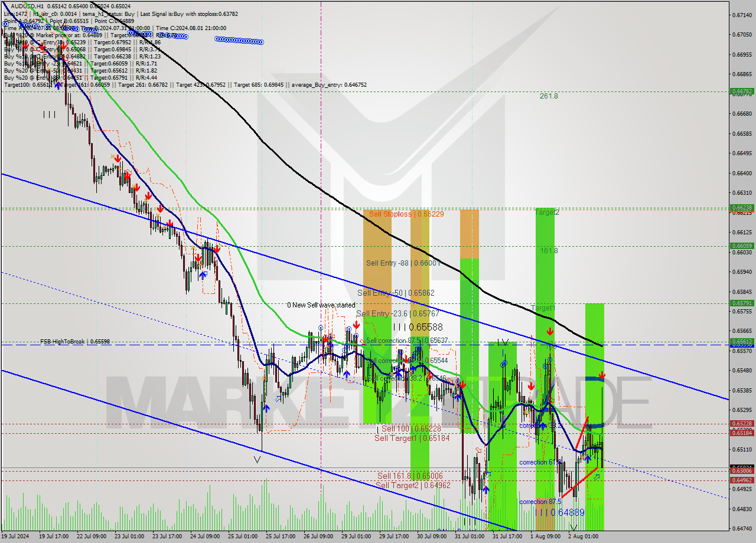Click green price tag 0.65791 on axis
Viewport: 756px width, 543px height.
pos(741,303)
